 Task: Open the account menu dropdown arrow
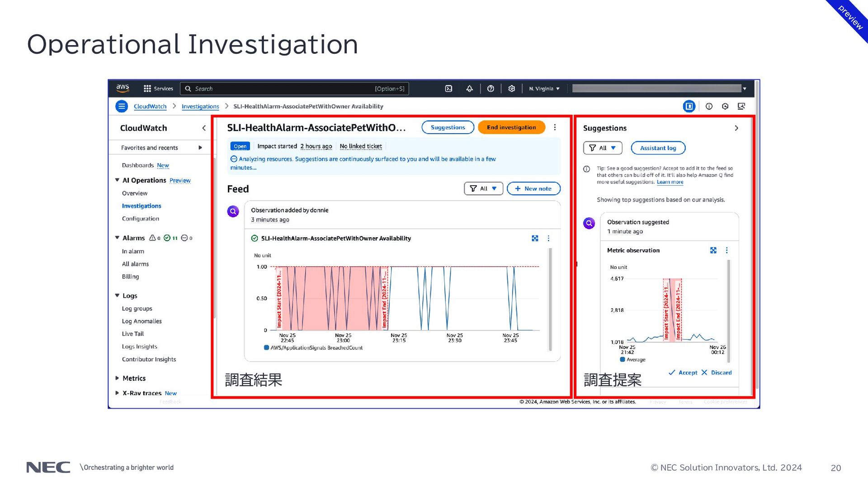click(745, 89)
